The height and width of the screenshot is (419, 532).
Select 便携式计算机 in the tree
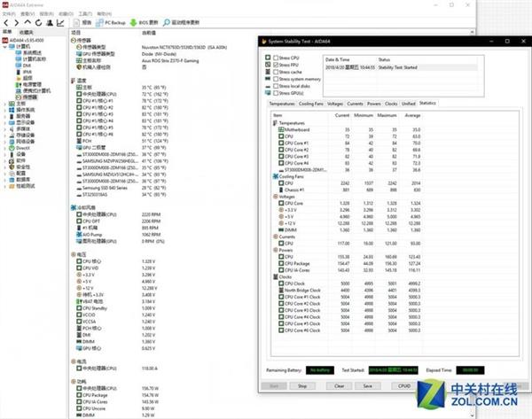point(34,91)
